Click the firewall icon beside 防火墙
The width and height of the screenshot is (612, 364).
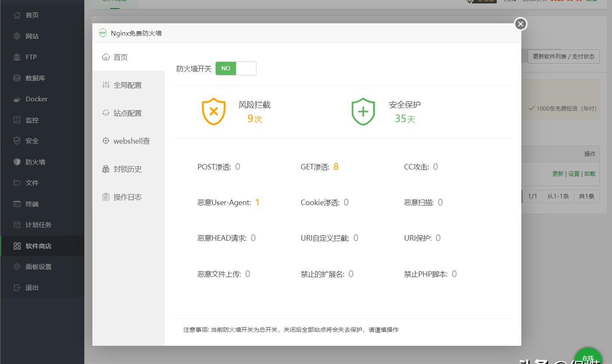point(17,162)
